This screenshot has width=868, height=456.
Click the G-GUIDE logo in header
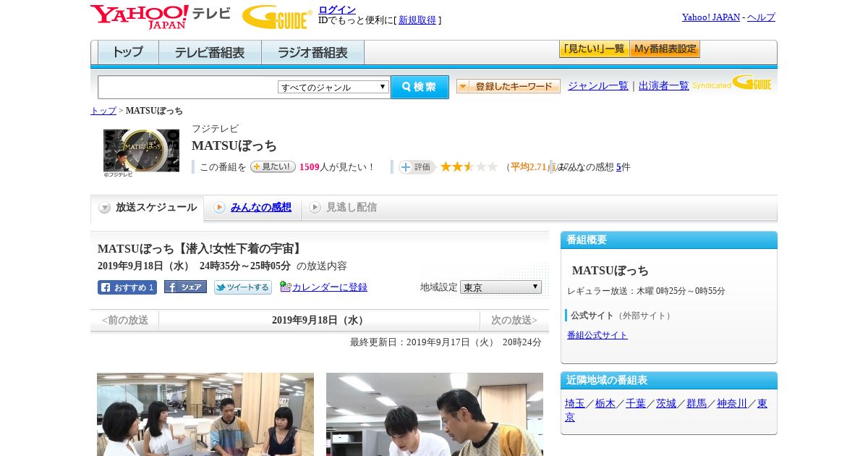(x=277, y=17)
